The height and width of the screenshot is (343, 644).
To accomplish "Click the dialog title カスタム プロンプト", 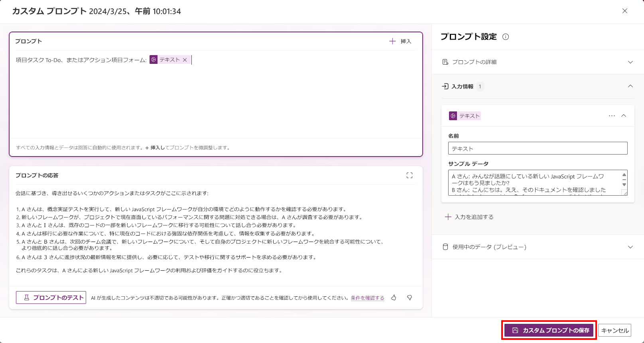I will [49, 11].
